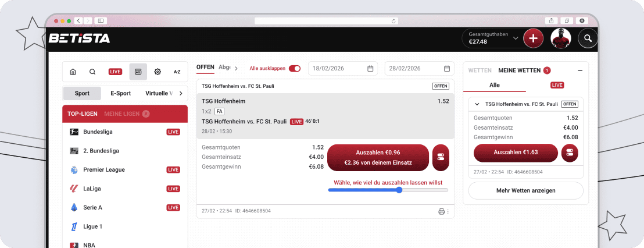Viewport: 644px width, 248px height.
Task: Open the three-dot menu beside print icon
Action: click(x=448, y=211)
